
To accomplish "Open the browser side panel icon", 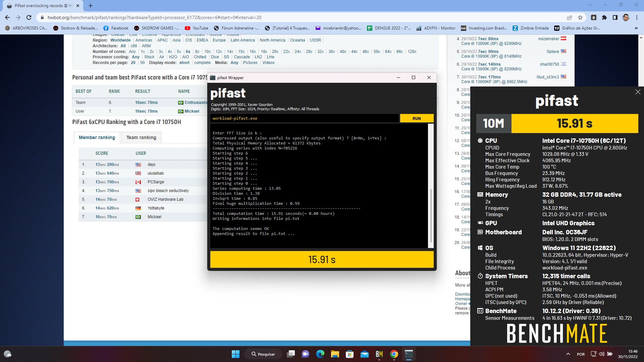I will [x=615, y=17].
